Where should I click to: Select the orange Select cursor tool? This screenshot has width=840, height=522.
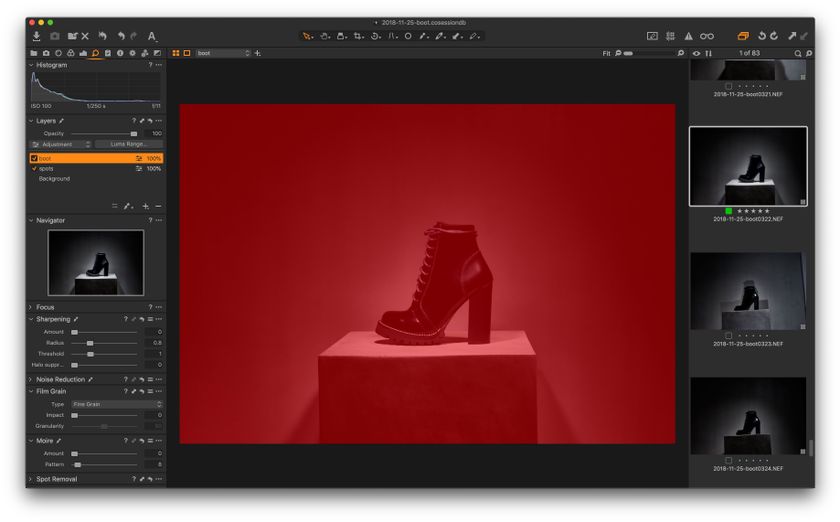tap(307, 36)
